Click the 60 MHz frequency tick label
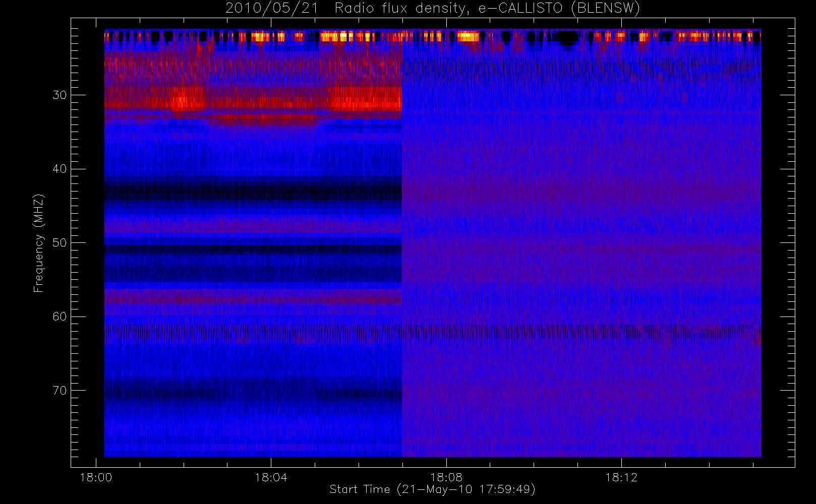Image resolution: width=816 pixels, height=504 pixels. tap(60, 317)
